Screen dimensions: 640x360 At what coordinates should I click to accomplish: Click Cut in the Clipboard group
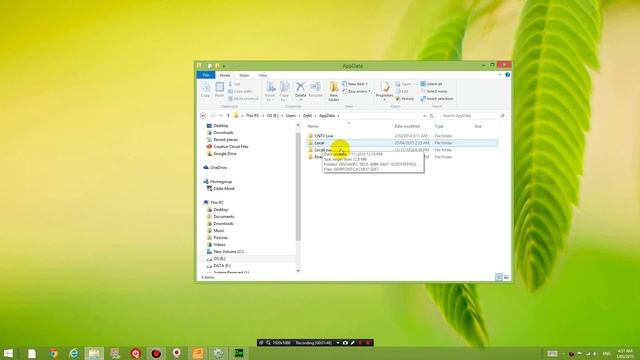point(235,84)
